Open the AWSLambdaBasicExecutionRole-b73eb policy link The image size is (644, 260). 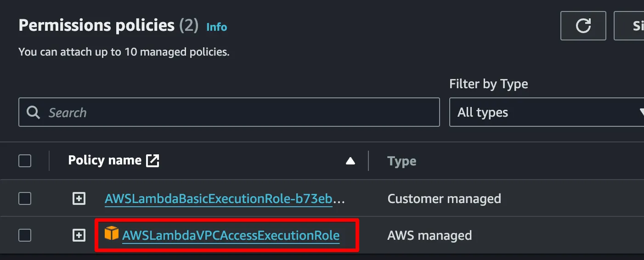pos(224,199)
